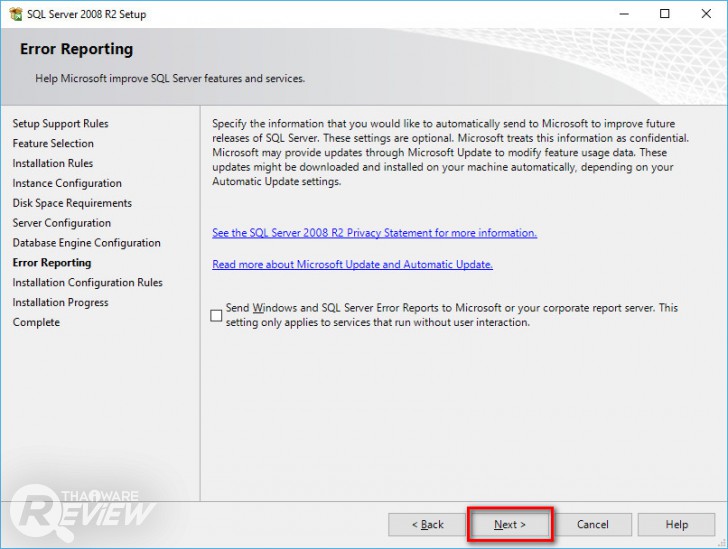Screen dimensions: 728x549
Task: Select the Installation Configuration Rules step
Action: 87,282
